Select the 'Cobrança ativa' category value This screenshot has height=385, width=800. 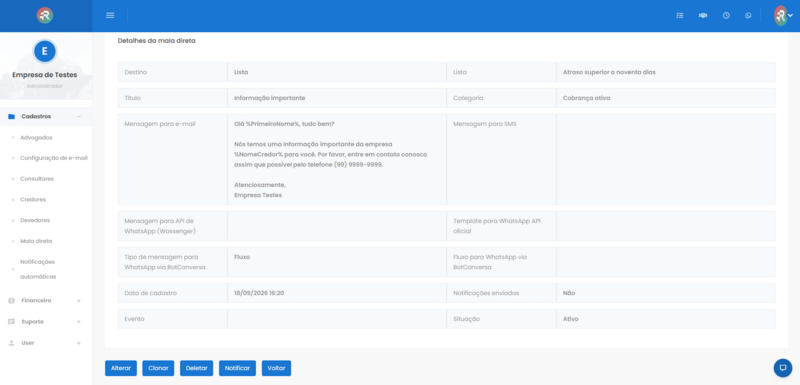point(586,98)
